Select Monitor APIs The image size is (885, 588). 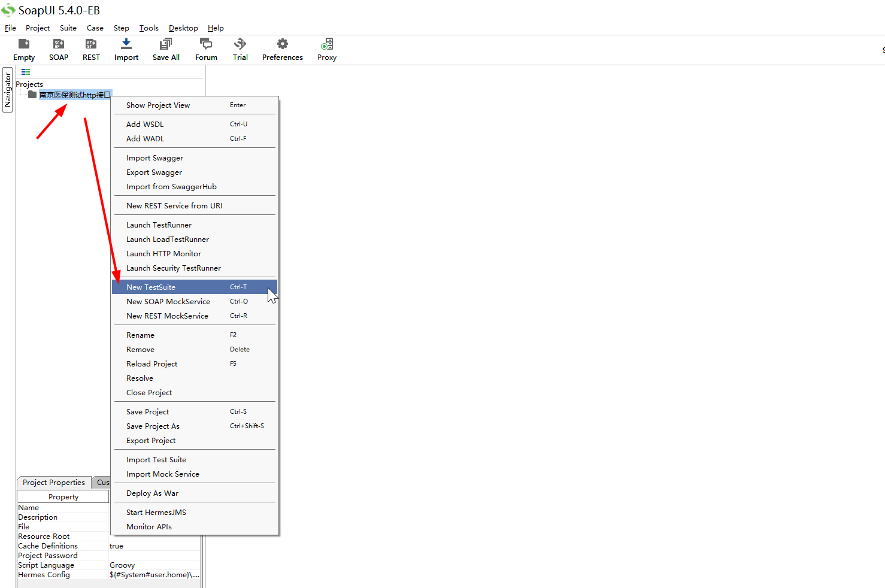click(x=195, y=526)
